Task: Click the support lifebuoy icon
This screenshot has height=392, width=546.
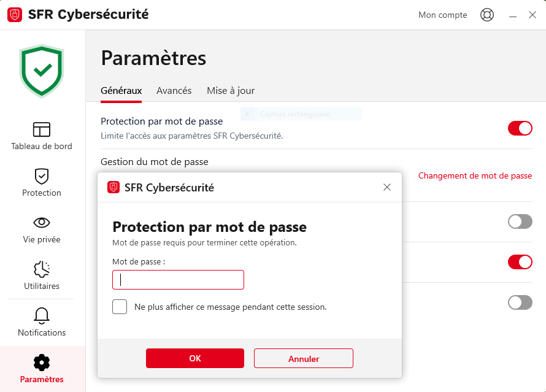Action: tap(487, 15)
